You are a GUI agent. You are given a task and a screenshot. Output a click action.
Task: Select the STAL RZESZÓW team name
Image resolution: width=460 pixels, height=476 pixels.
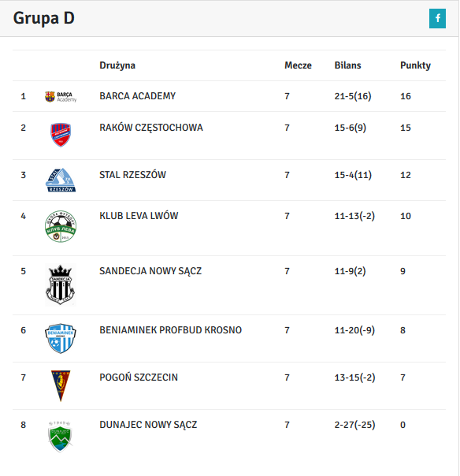tap(132, 175)
